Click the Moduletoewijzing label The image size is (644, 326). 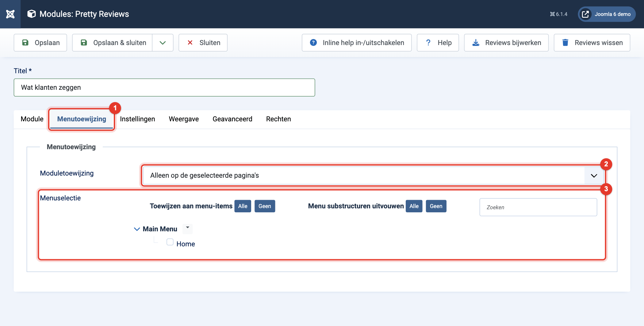(67, 173)
